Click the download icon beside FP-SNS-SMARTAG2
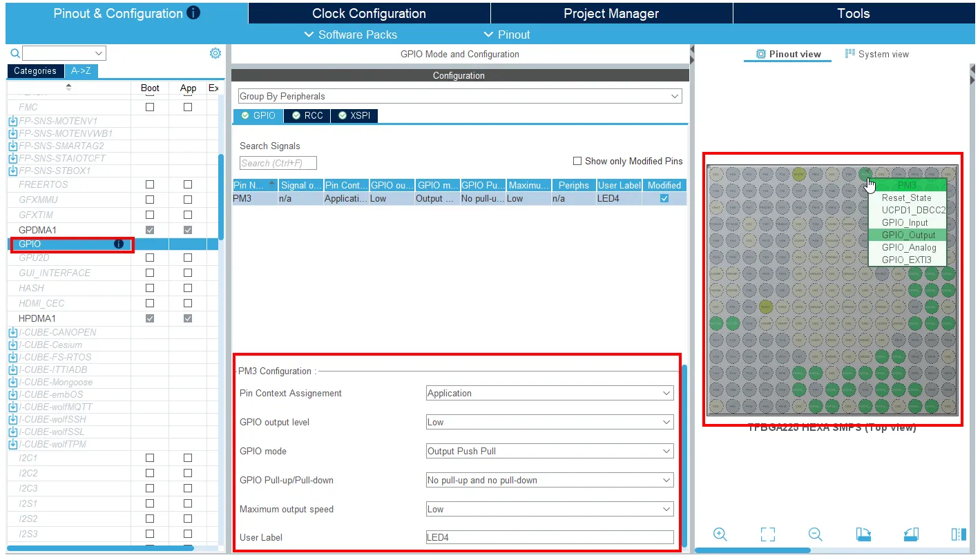This screenshot has height=560, width=980. (13, 146)
